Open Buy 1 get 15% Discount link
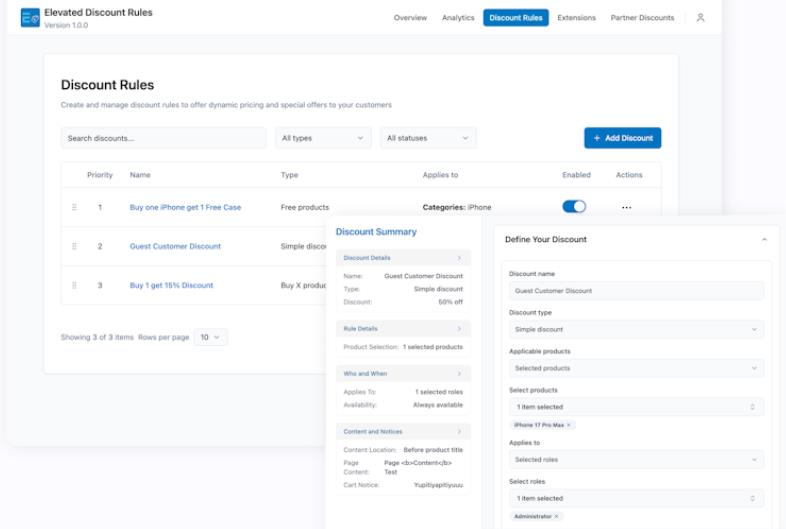Viewport: 786px width, 529px height. tap(171, 285)
